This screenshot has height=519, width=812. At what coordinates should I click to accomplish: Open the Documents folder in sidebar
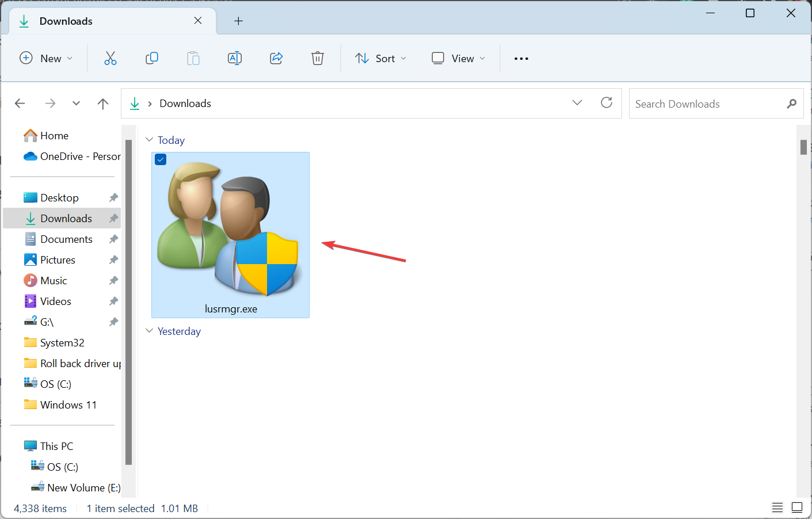tap(66, 239)
